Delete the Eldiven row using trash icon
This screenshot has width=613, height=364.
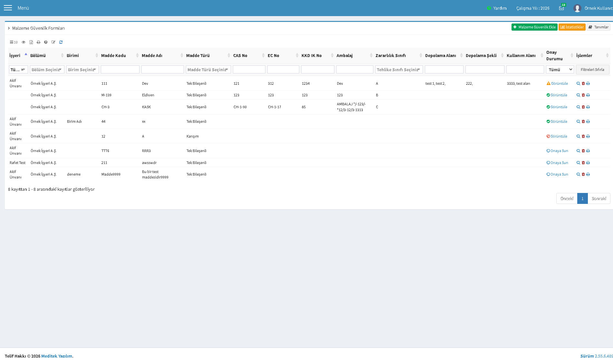(x=583, y=95)
